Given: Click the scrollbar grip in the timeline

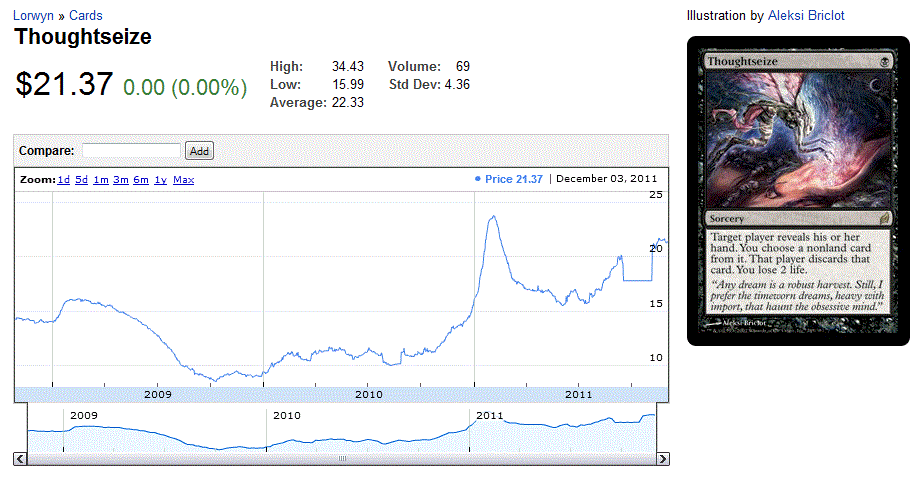Looking at the screenshot, I should 341,458.
